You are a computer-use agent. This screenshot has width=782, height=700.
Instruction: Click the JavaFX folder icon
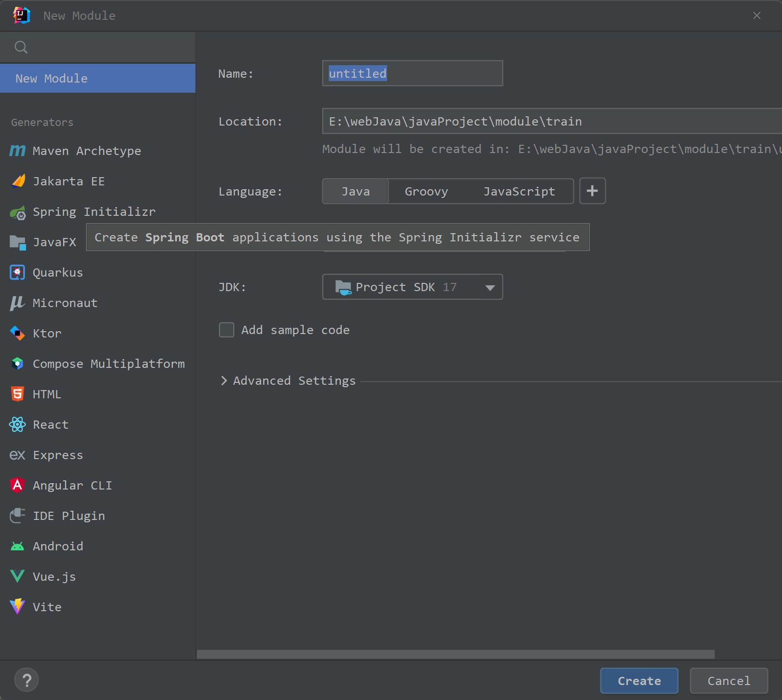(x=18, y=242)
